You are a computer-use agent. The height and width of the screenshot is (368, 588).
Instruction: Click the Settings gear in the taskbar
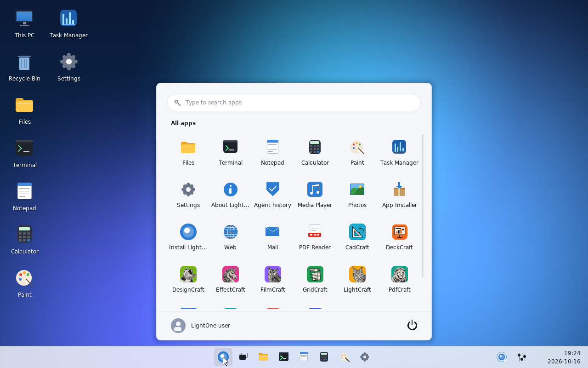pos(364,357)
